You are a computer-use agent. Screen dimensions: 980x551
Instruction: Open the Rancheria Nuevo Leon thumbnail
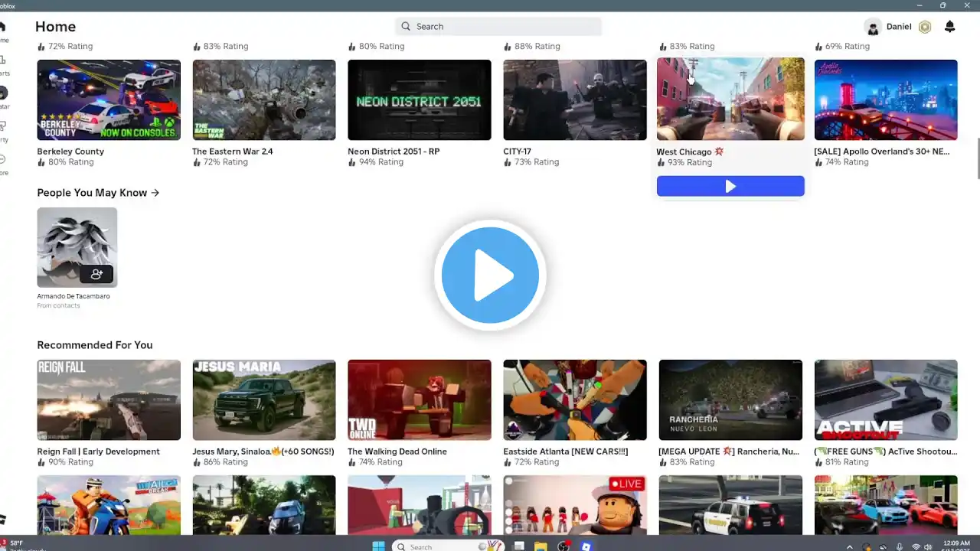(730, 400)
